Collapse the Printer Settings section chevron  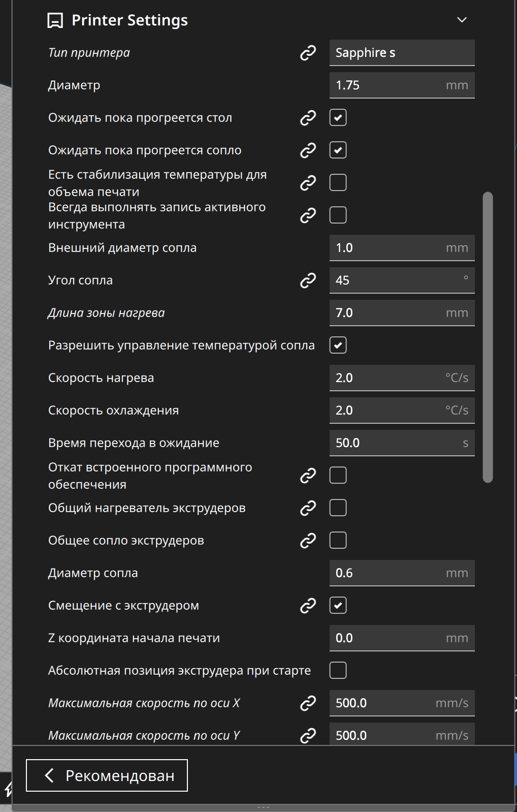462,20
